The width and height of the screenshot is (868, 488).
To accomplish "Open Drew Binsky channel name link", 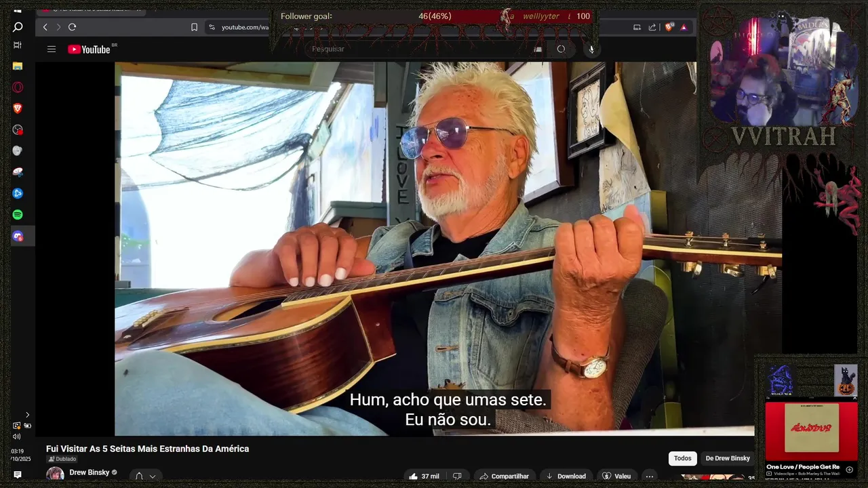I will coord(89,472).
